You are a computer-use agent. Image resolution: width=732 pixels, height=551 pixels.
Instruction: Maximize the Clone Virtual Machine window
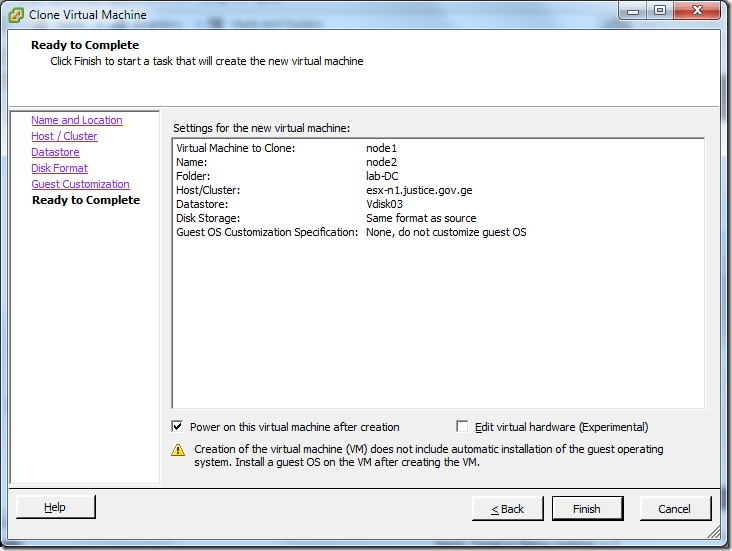pos(660,11)
